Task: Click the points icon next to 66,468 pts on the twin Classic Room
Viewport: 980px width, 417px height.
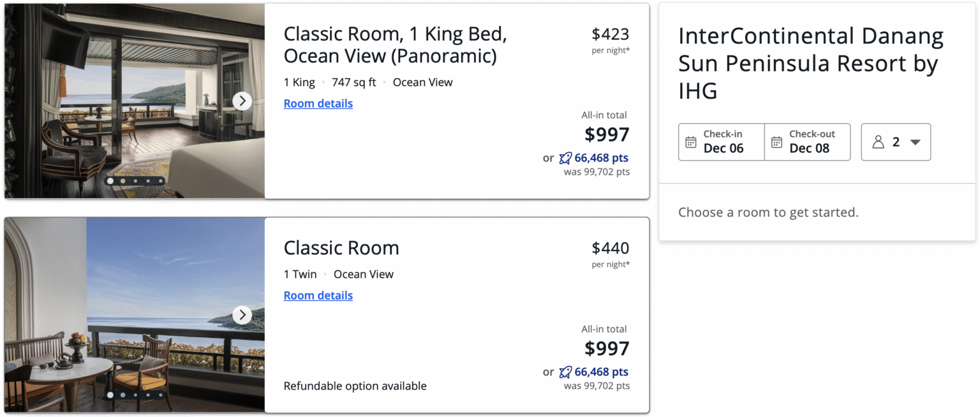Action: (565, 372)
